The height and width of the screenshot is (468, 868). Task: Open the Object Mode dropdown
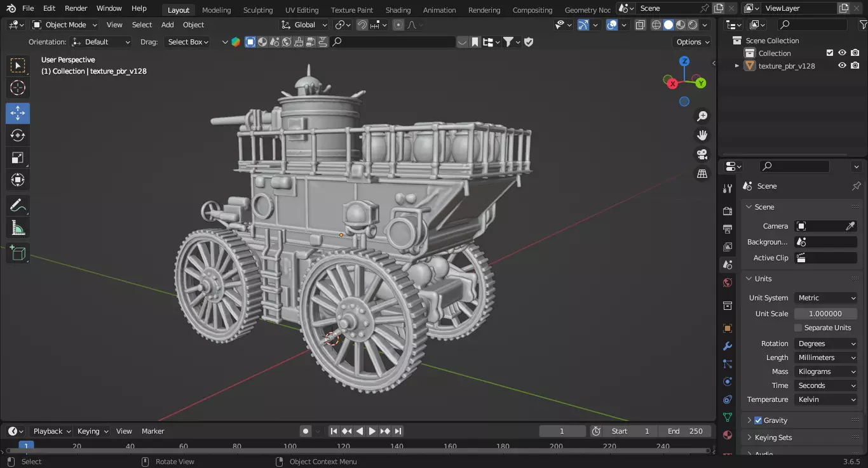point(65,25)
